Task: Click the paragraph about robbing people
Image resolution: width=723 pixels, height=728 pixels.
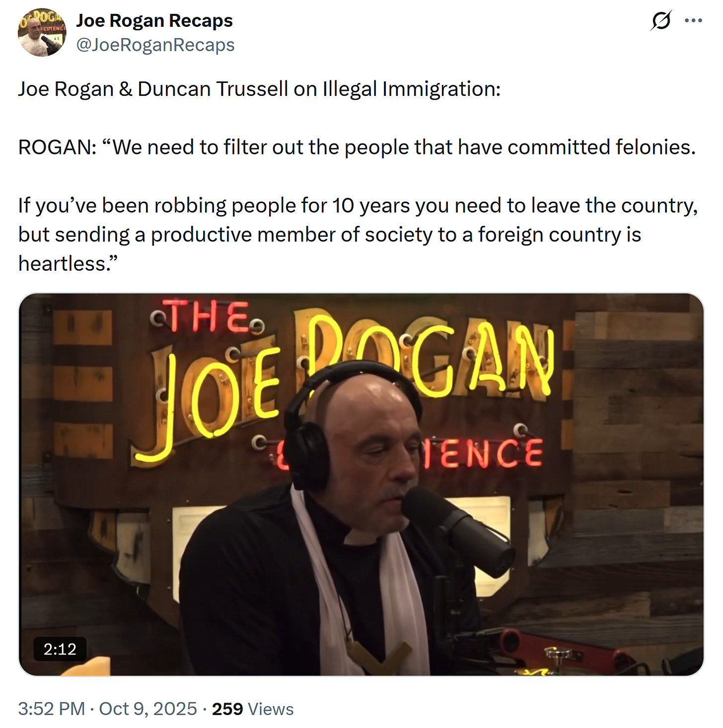Action: [x=358, y=234]
